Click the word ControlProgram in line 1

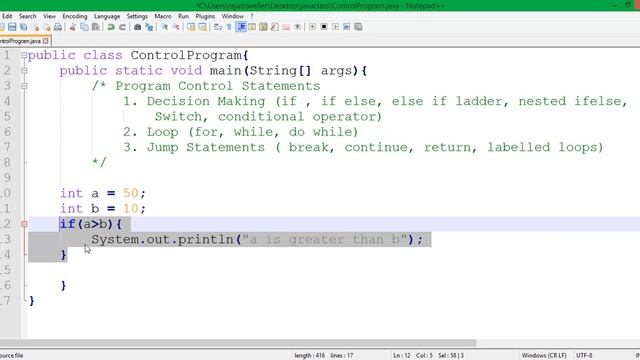pos(186,55)
